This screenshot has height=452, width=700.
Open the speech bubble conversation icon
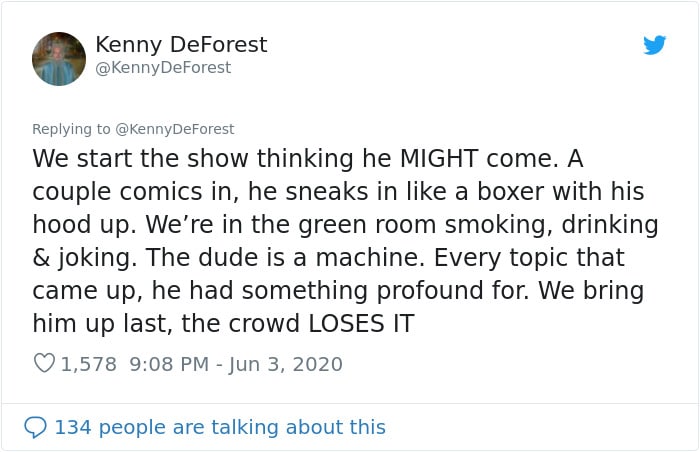coord(35,427)
